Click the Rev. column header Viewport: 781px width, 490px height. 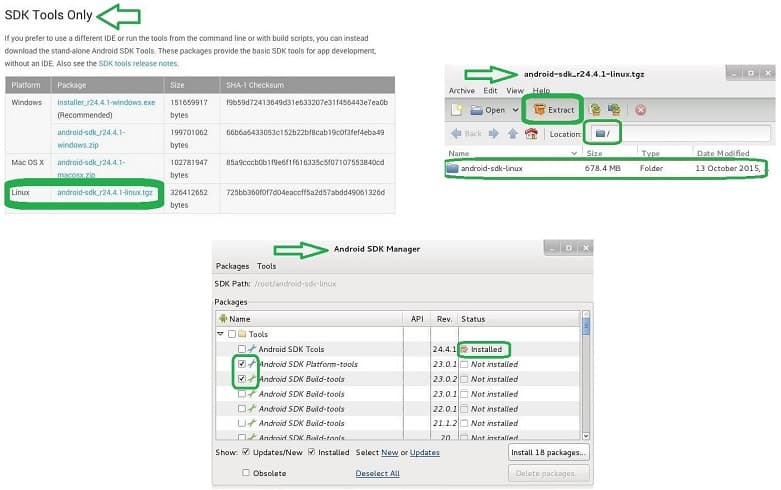pos(444,319)
